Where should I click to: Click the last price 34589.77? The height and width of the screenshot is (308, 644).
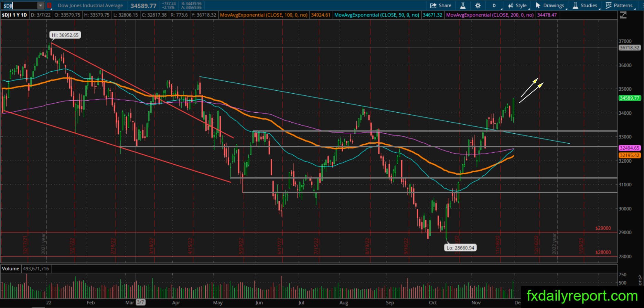click(143, 6)
